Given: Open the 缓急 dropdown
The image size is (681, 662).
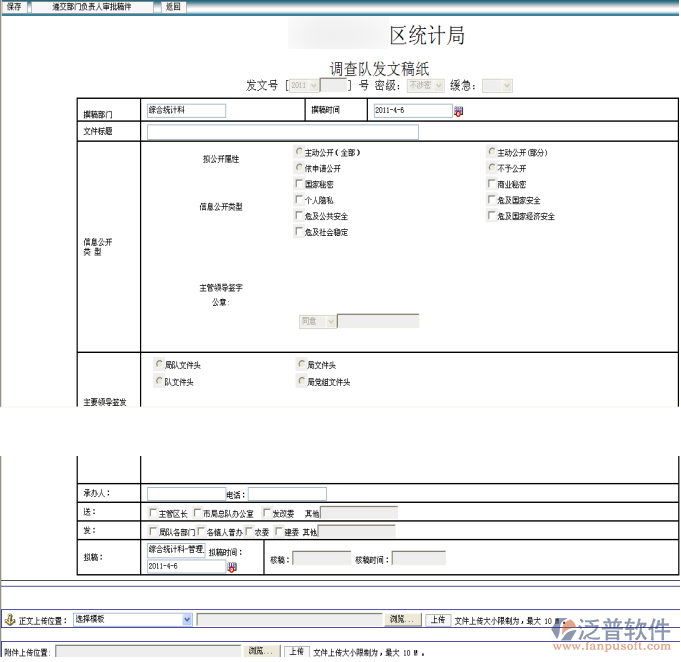Looking at the screenshot, I should [497, 86].
